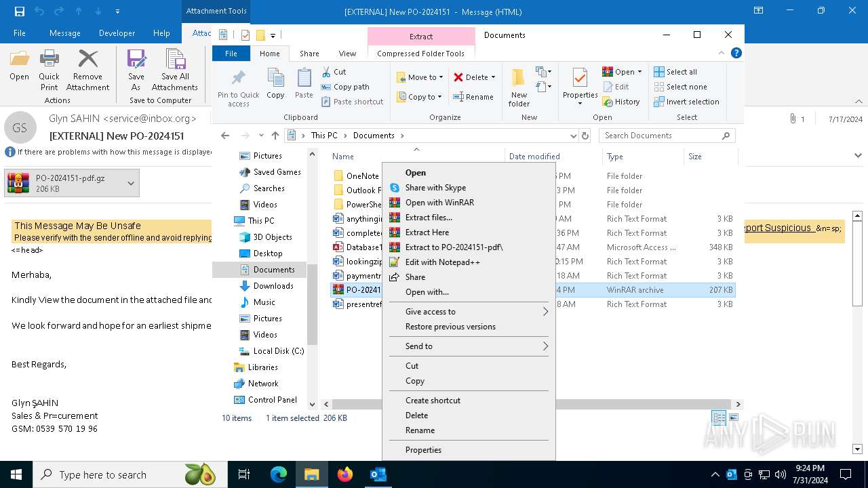Open the Outlook Developer tab
This screenshot has height=488, width=868.
pyautogui.click(x=117, y=33)
